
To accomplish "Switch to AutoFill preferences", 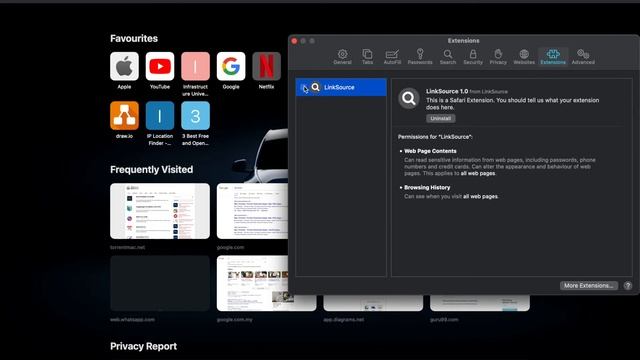I will click(392, 57).
